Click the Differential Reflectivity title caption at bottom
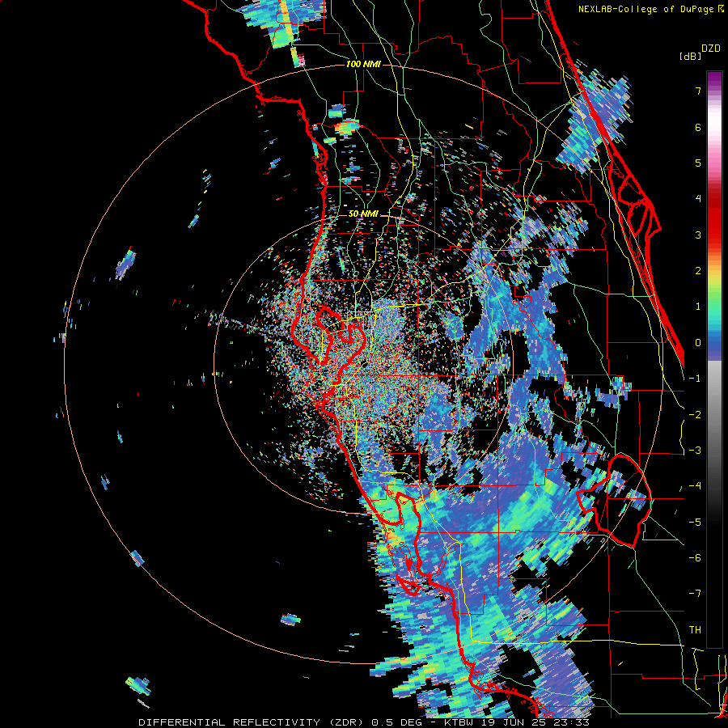728x728 pixels. tap(364, 722)
